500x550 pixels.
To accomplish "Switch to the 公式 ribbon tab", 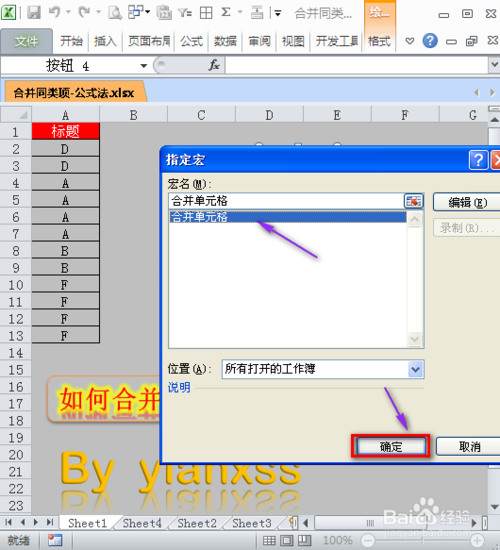I will pos(192,41).
